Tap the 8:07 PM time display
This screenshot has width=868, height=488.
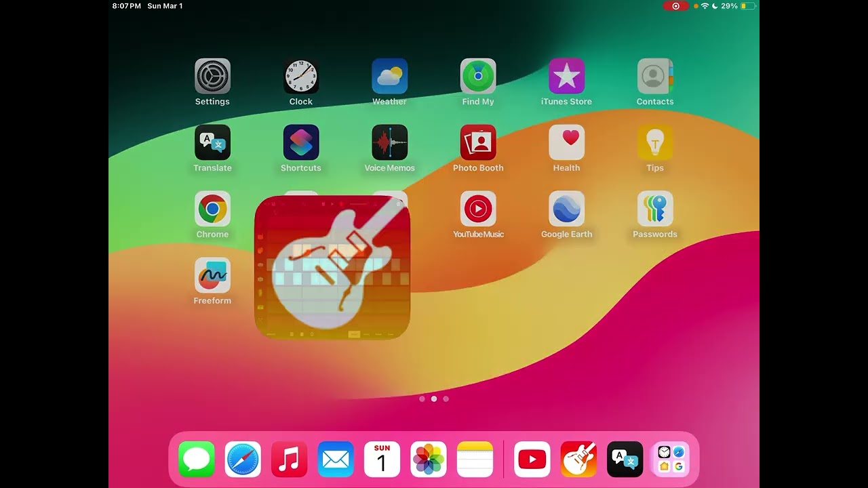127,6
